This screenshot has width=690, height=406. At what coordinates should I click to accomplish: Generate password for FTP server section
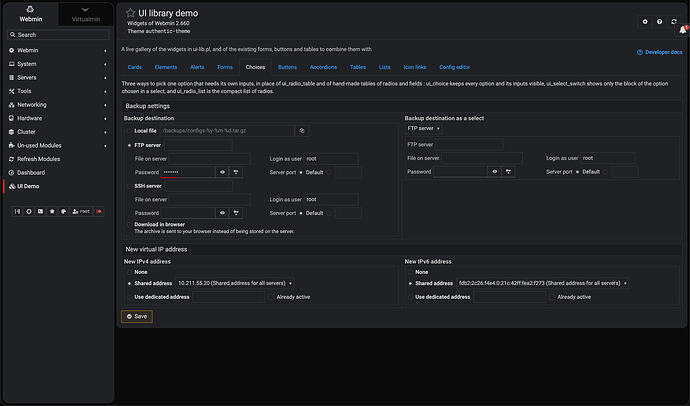(236, 172)
